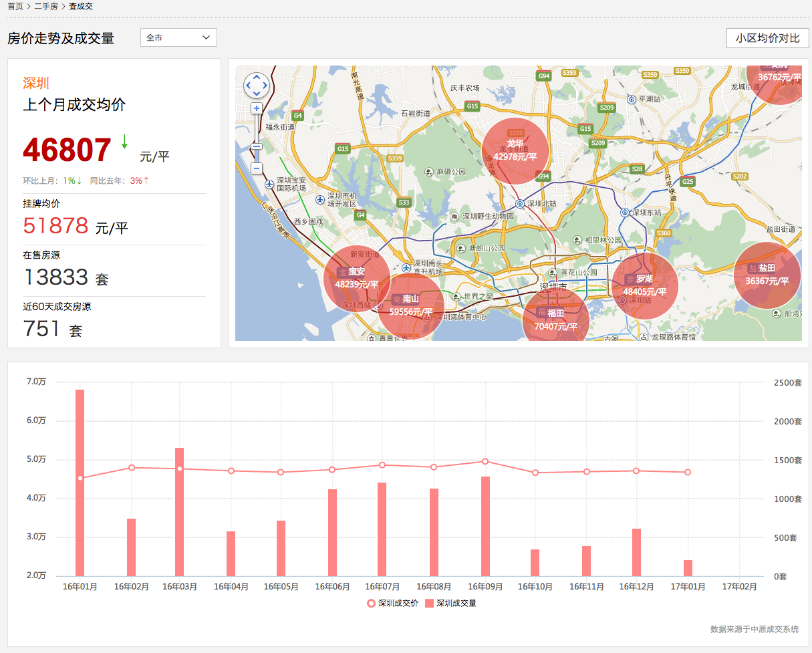Viewport: 812px width, 653px height.
Task: Open the 全市 district dropdown
Action: (x=178, y=37)
